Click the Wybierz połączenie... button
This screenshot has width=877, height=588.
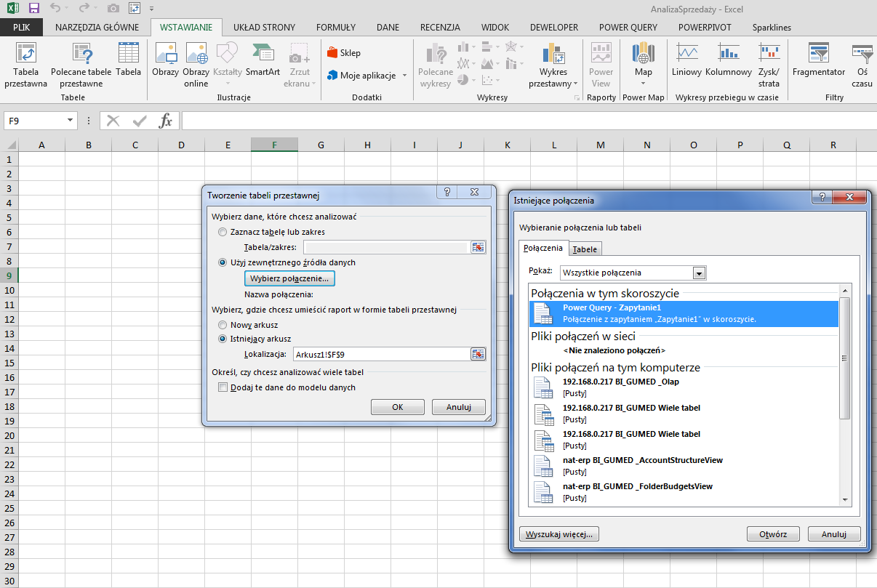point(289,278)
